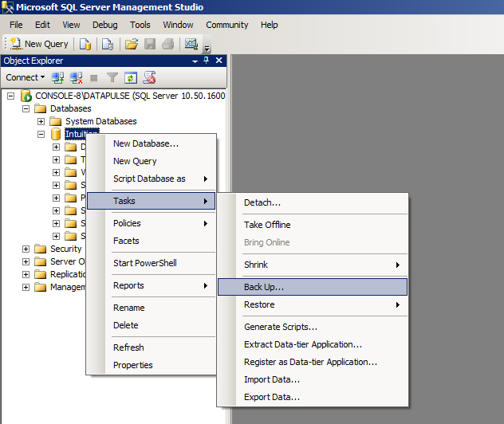Choose Rename from context menu
This screenshot has width=504, height=424.
point(151,308)
